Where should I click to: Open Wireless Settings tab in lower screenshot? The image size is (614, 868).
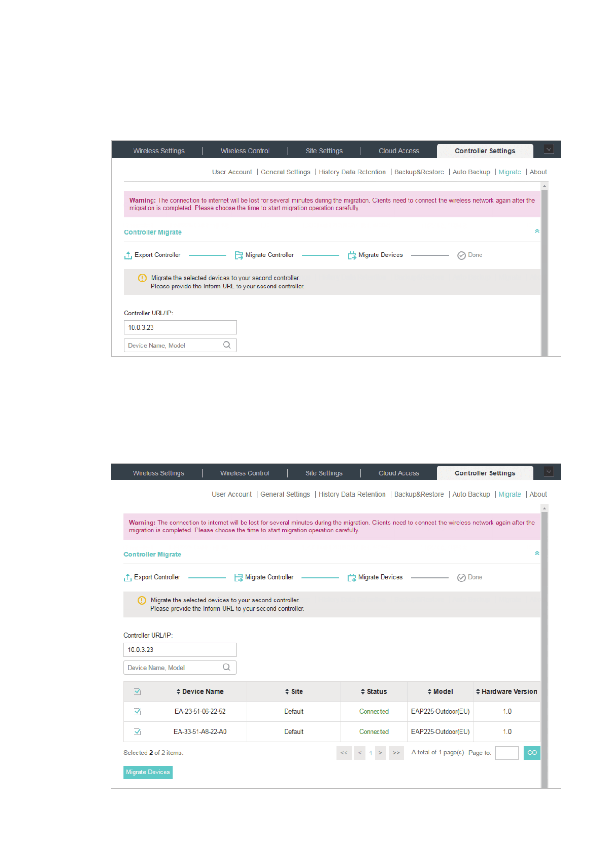point(159,473)
